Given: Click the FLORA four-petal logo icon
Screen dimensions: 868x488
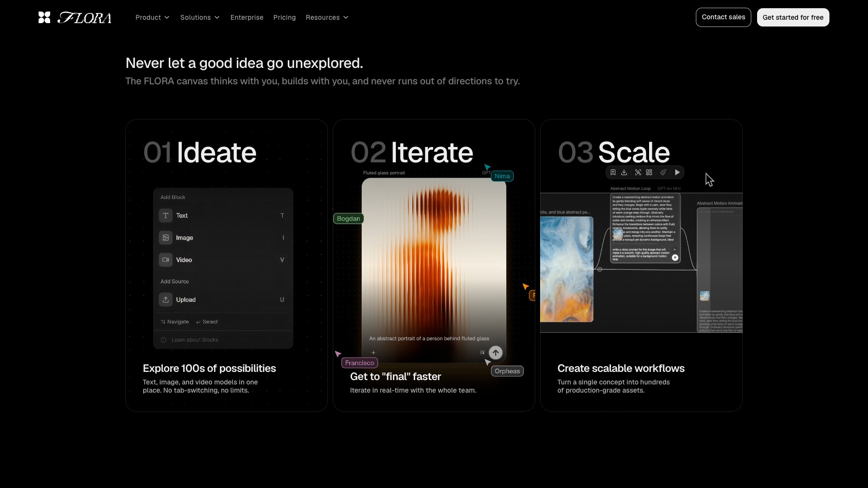Looking at the screenshot, I should [x=44, y=17].
